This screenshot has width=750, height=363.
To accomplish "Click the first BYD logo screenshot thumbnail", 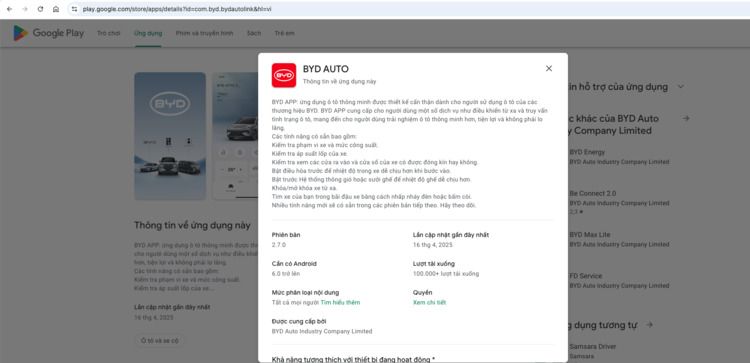I will (x=170, y=136).
